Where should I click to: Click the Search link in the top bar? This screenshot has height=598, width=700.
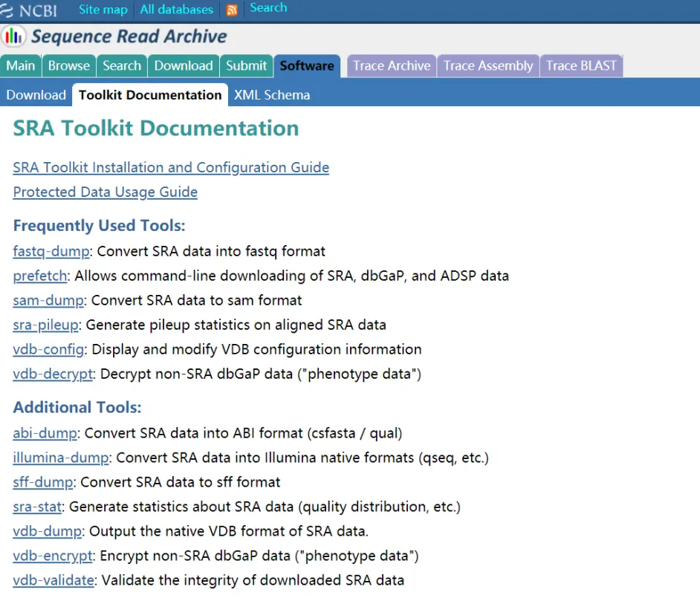pos(268,8)
